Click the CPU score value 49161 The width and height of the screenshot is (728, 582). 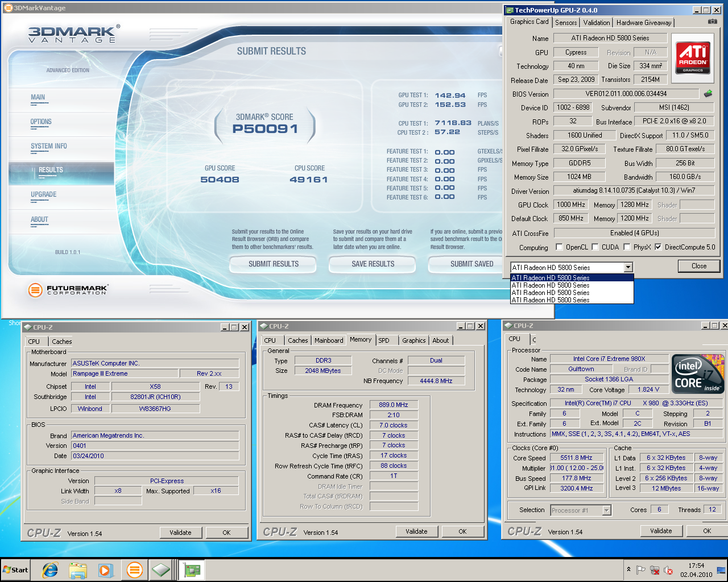(309, 180)
